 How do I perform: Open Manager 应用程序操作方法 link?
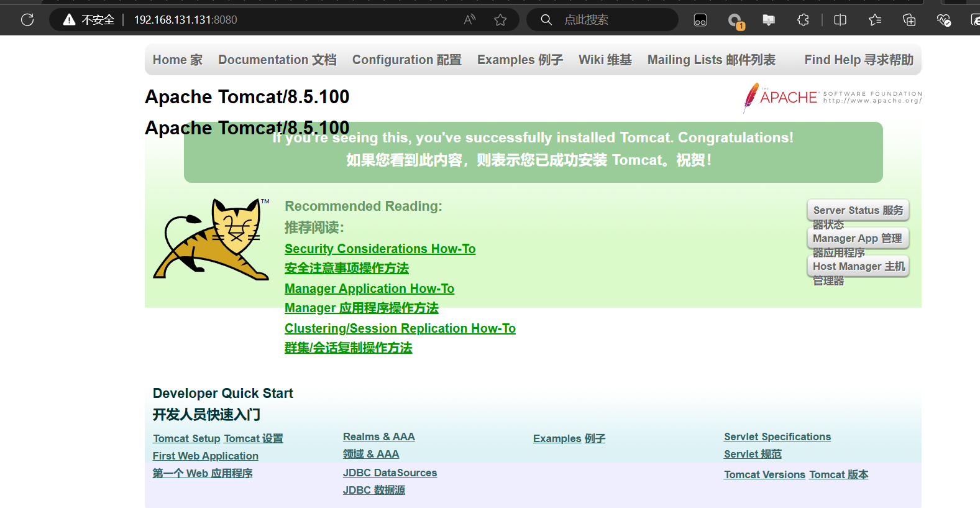362,308
